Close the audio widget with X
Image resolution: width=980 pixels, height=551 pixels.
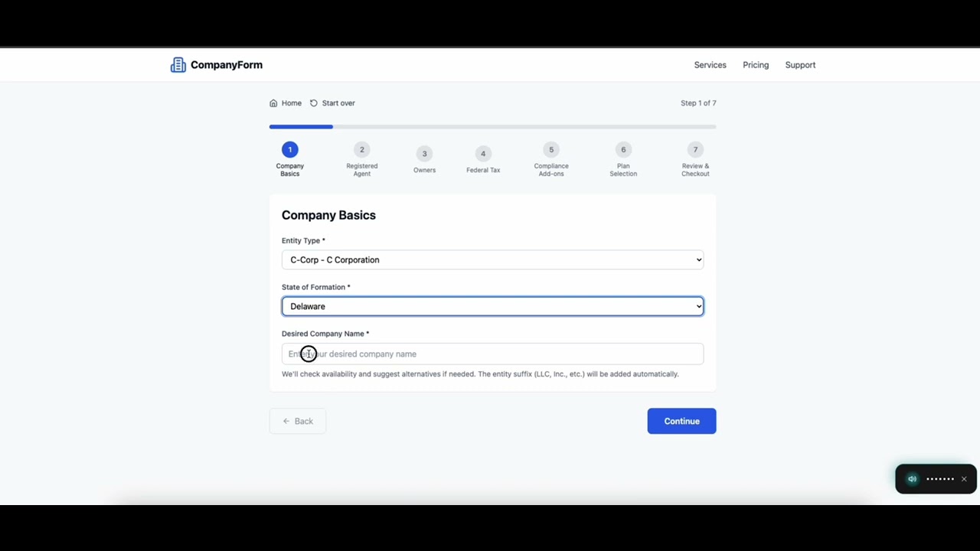964,479
